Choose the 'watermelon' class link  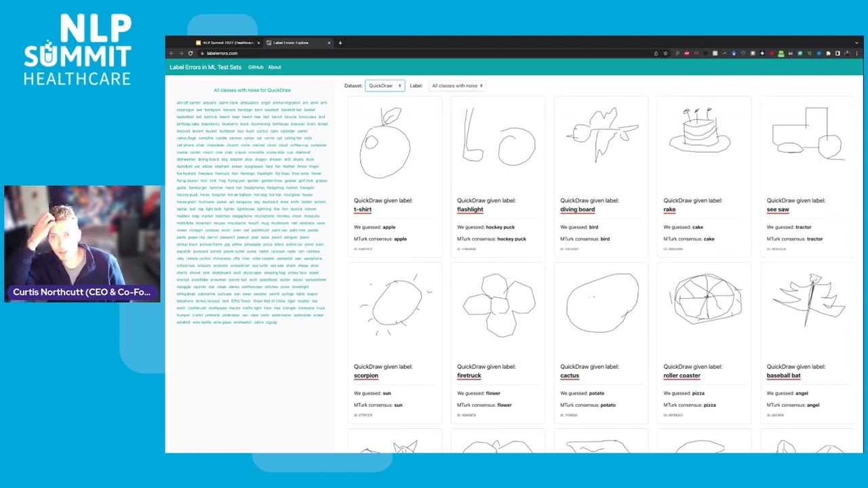(281, 315)
